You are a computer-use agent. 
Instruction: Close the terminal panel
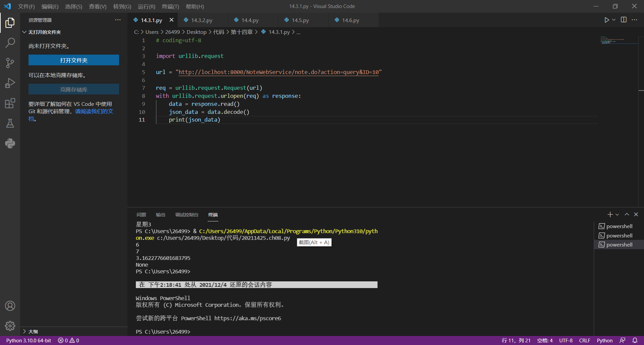pos(636,214)
